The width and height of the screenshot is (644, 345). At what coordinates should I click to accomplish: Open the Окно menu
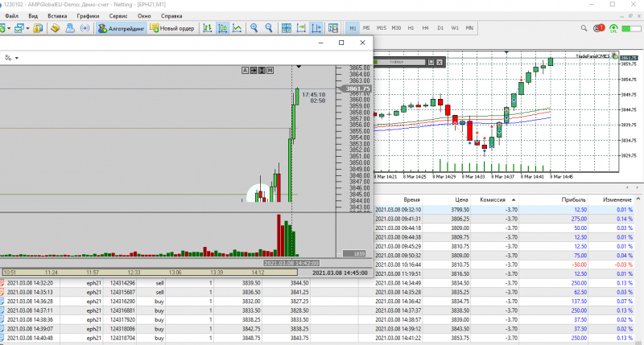click(x=144, y=16)
